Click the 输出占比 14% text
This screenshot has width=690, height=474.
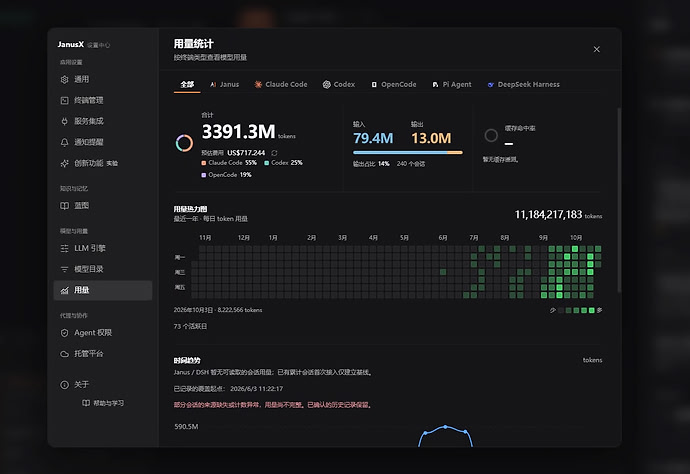click(x=371, y=164)
